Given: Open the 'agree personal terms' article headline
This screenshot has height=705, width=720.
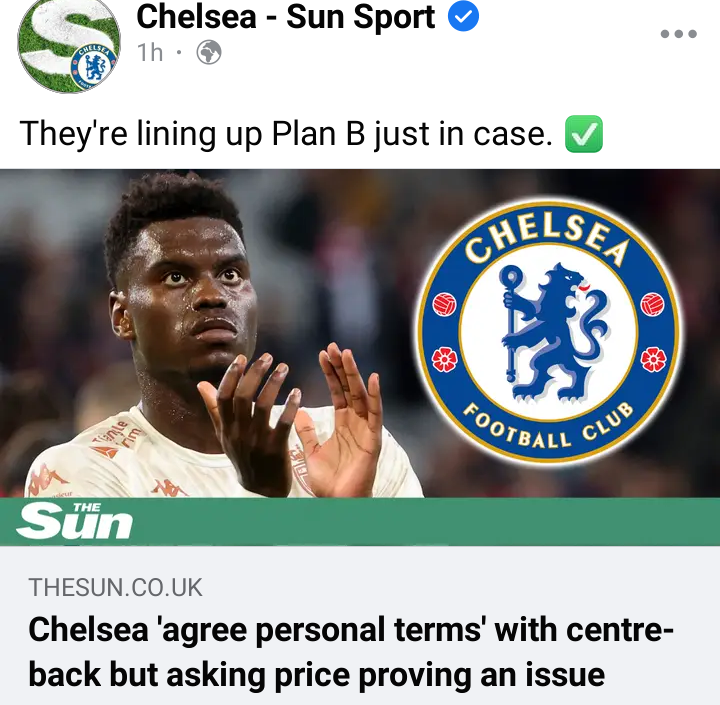Looking at the screenshot, I should tap(351, 652).
